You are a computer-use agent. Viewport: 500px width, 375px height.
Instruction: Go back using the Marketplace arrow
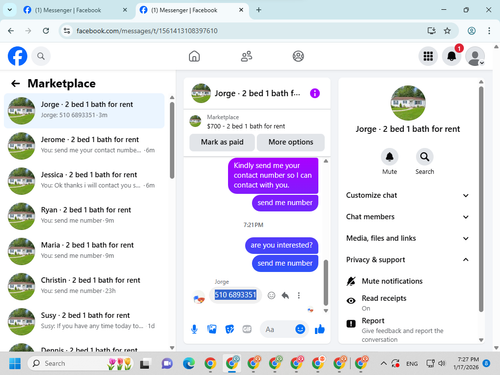pos(15,83)
